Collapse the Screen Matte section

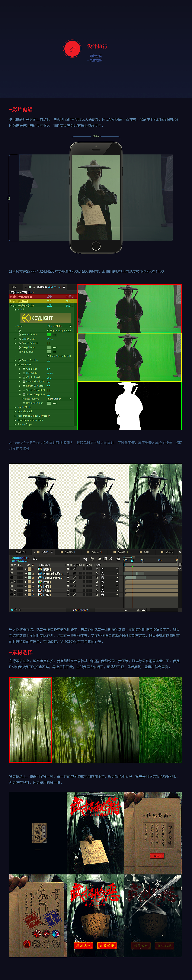[x=15, y=364]
